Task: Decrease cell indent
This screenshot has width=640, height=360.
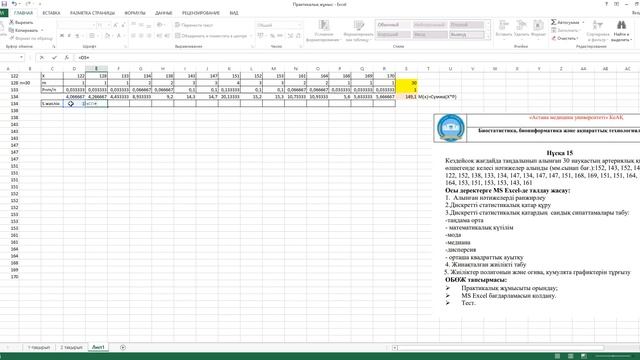Action: click(159, 36)
